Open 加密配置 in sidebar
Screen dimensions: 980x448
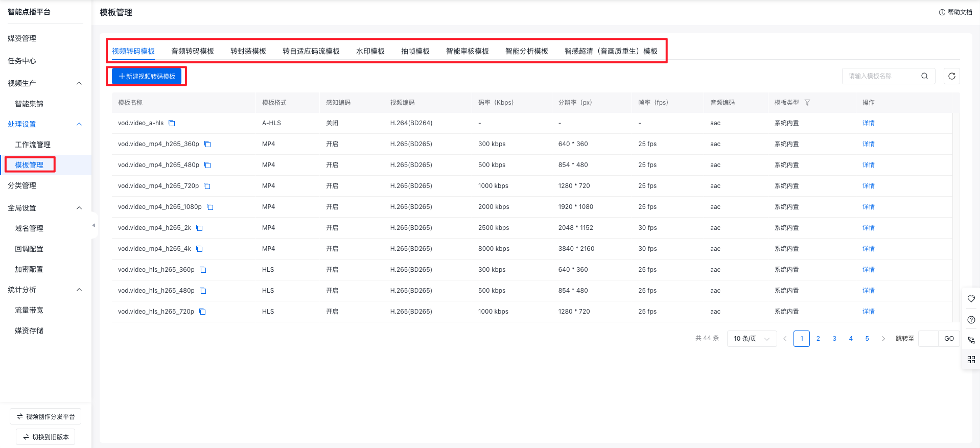coord(29,269)
